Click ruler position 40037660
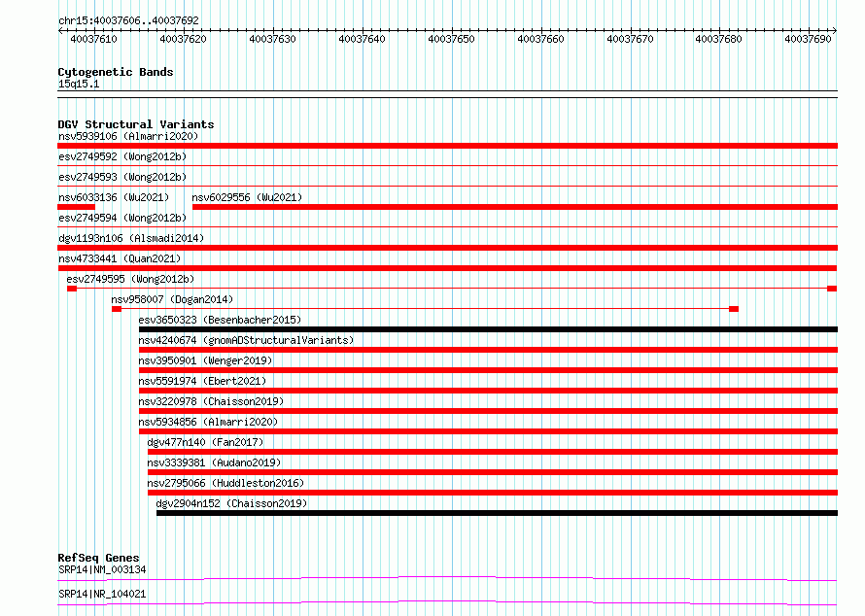Viewport: 865px width, 616px height. point(540,39)
